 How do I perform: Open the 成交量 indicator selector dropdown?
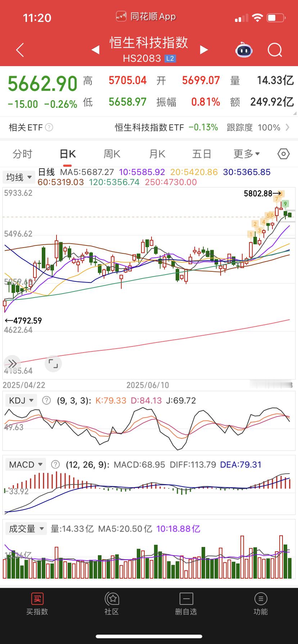tap(26, 529)
